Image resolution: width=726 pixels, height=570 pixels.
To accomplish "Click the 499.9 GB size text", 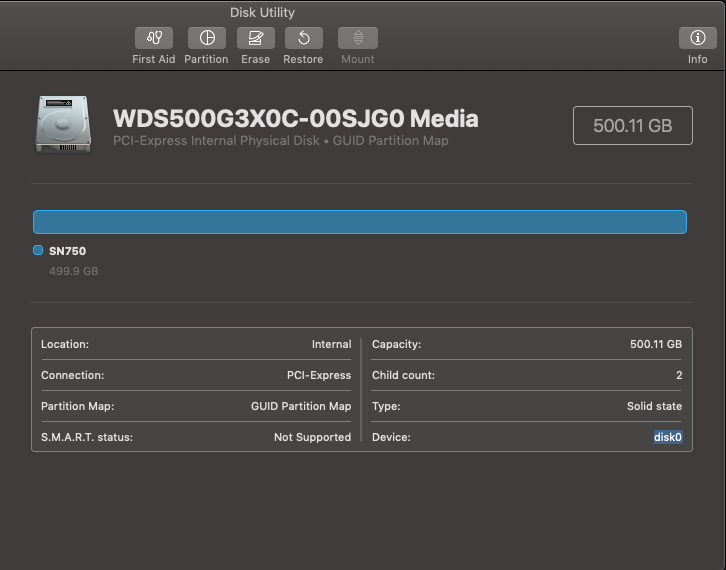I will 74,271.
